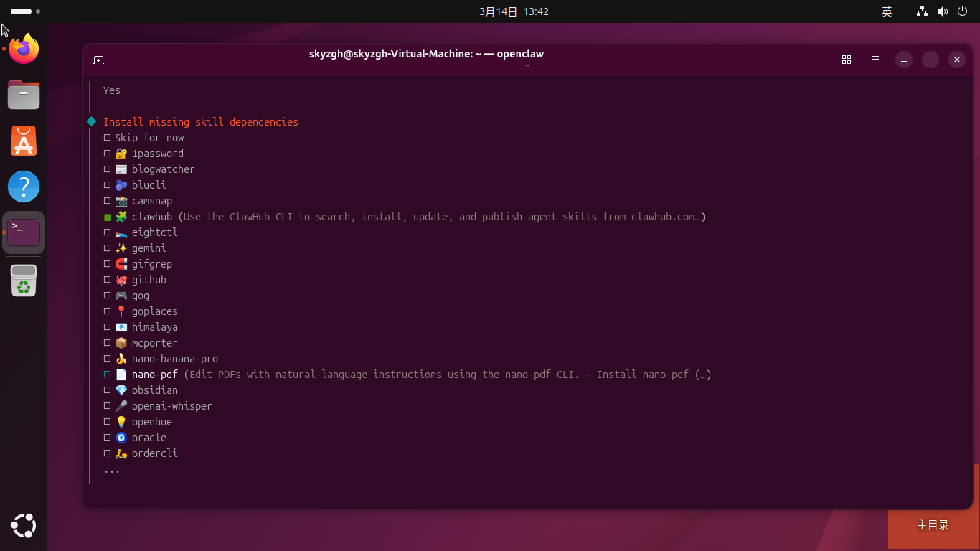
Task: Click the terminal grid overview icon
Action: (x=847, y=60)
